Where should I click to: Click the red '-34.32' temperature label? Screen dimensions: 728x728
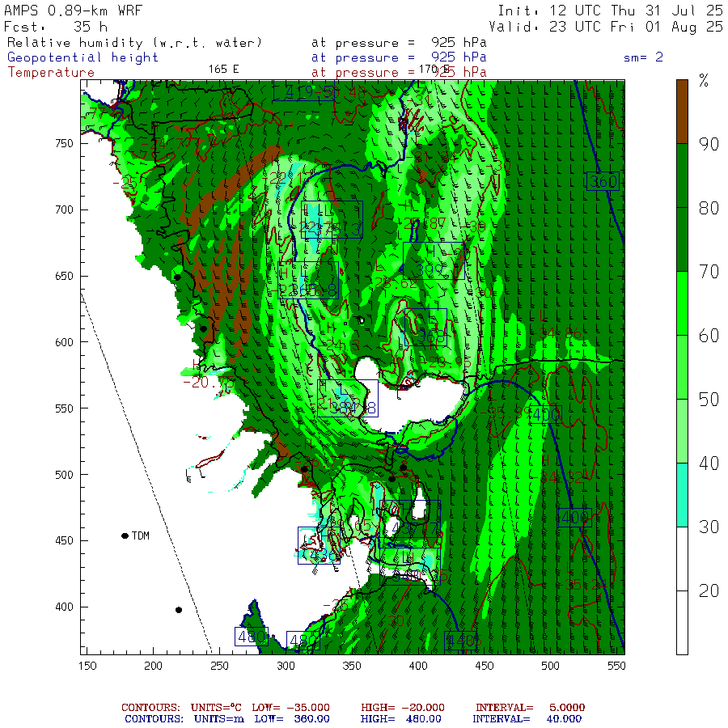point(557,476)
